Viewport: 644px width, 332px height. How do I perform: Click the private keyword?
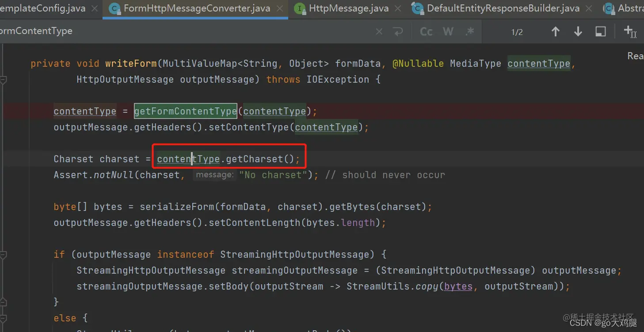pyautogui.click(x=50, y=64)
